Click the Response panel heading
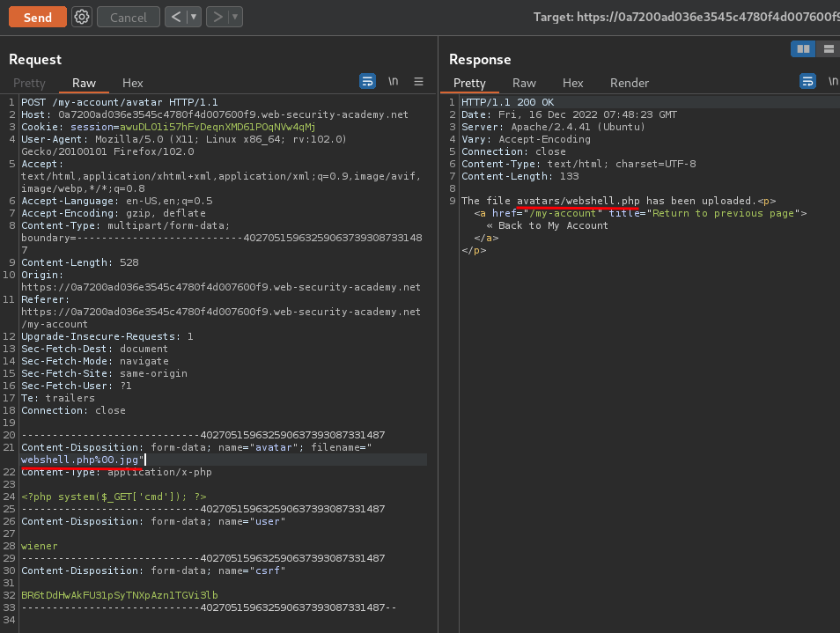840x633 pixels. (480, 60)
